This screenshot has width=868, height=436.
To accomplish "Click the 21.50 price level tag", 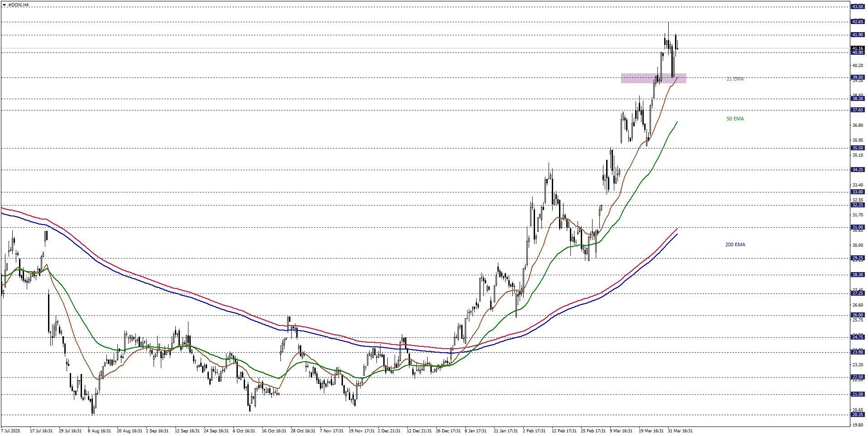I will click(858, 394).
